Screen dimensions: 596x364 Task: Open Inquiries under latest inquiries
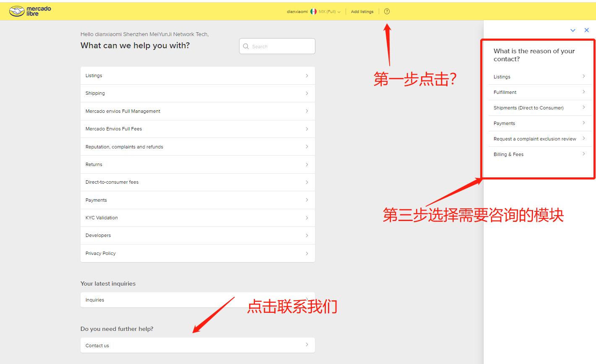[197, 300]
